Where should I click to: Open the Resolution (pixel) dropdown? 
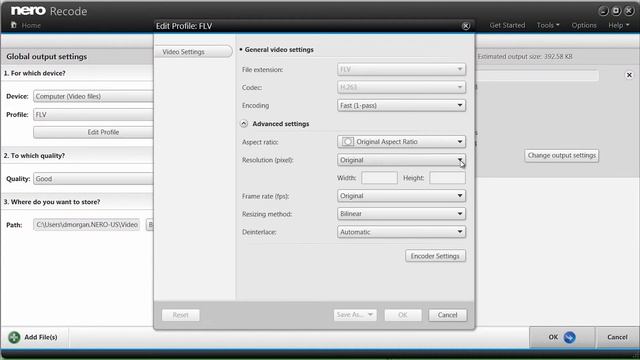[401, 160]
